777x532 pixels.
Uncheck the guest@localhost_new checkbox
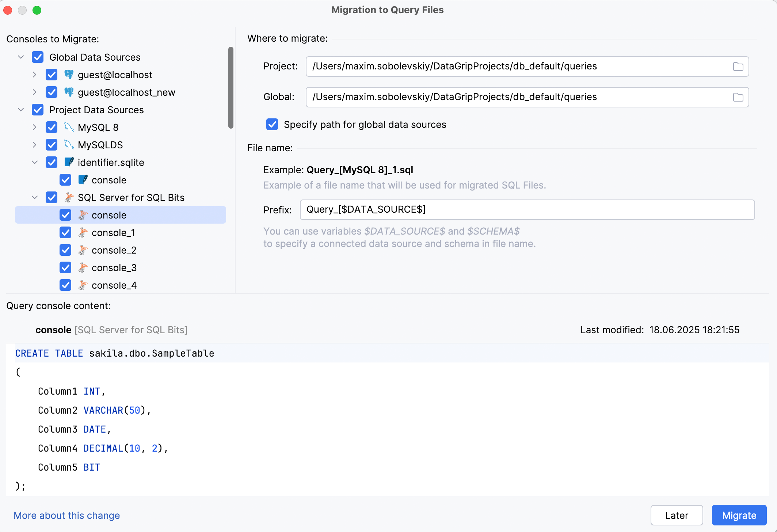pos(52,92)
